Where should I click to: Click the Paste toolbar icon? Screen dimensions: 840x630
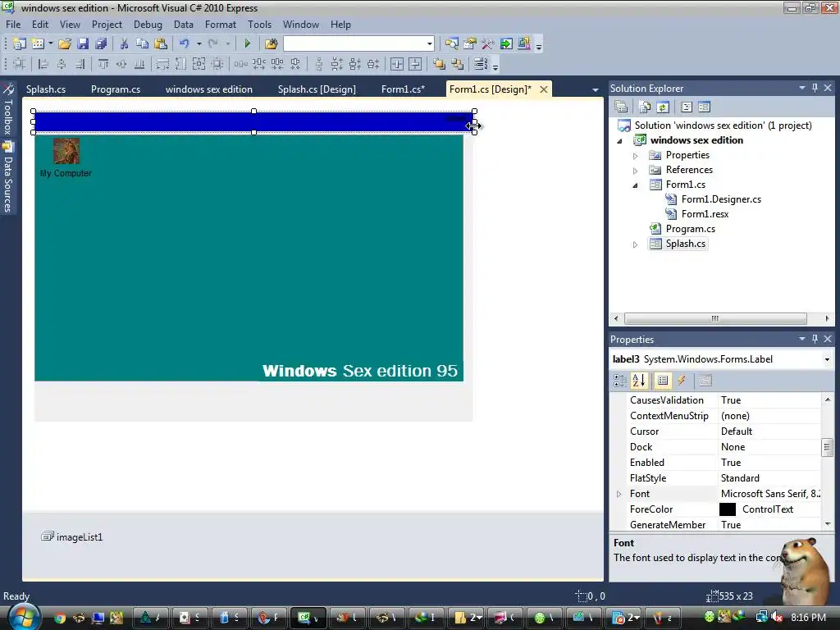tap(160, 43)
